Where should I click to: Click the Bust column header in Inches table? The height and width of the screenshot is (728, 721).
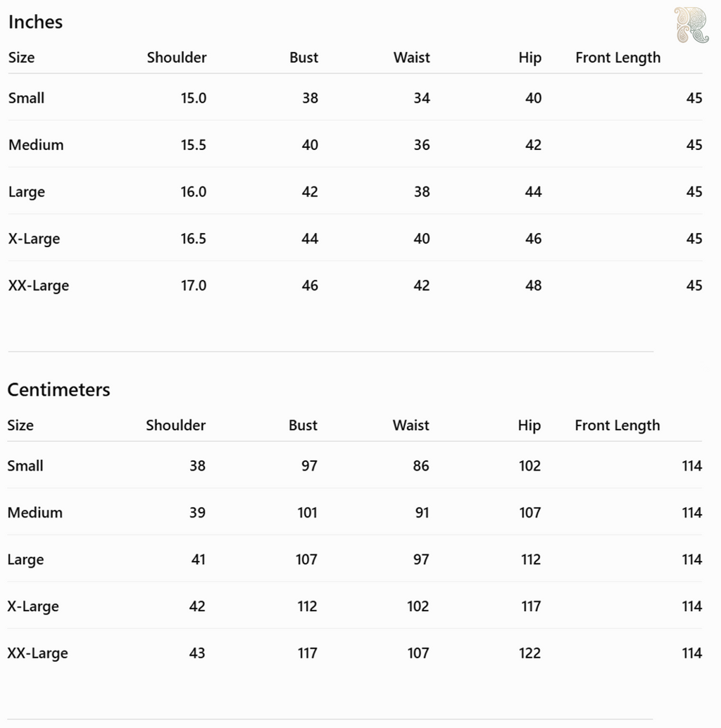(303, 58)
